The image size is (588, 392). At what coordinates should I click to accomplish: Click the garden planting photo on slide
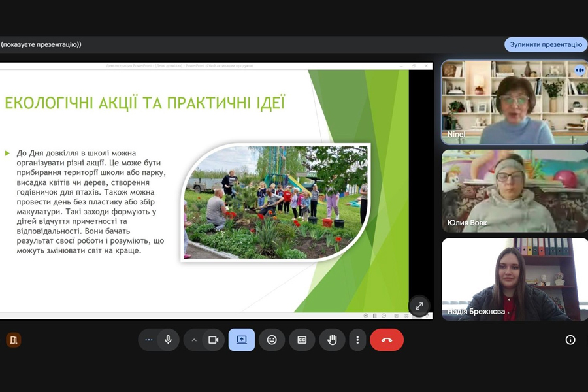click(x=275, y=202)
